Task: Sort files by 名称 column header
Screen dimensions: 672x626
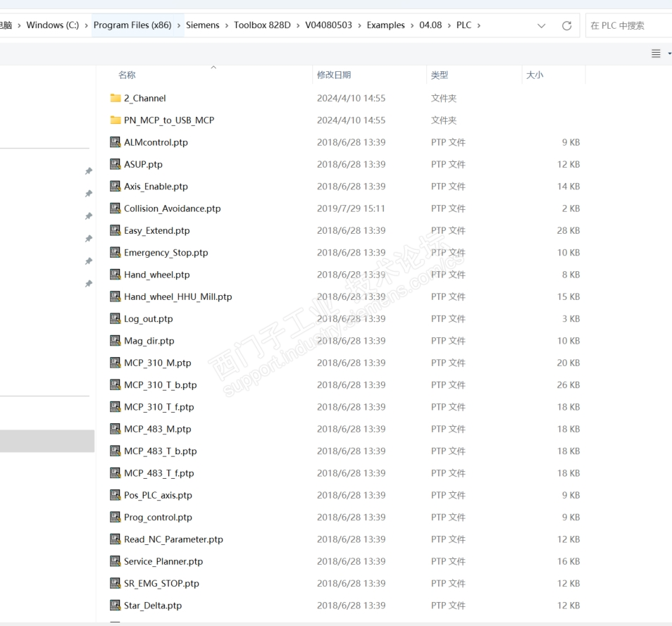Action: click(x=127, y=75)
